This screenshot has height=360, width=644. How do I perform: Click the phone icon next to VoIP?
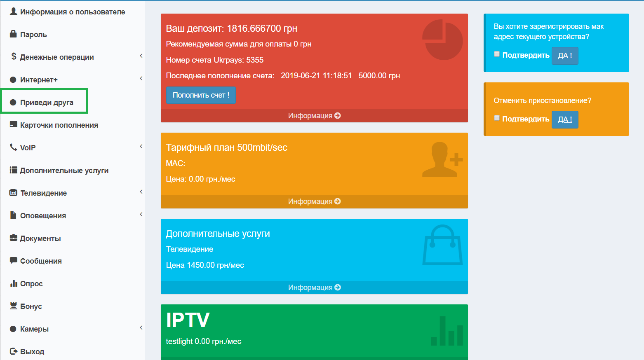[x=13, y=147]
